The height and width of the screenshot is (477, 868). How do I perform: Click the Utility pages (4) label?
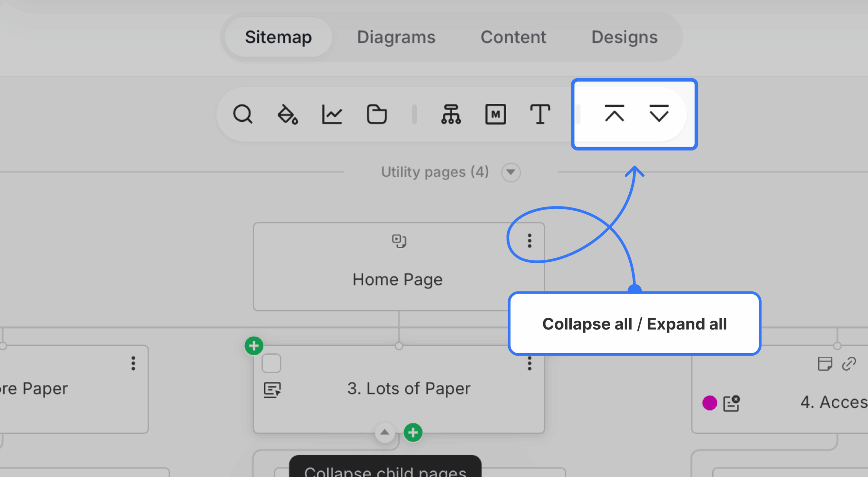(x=435, y=172)
